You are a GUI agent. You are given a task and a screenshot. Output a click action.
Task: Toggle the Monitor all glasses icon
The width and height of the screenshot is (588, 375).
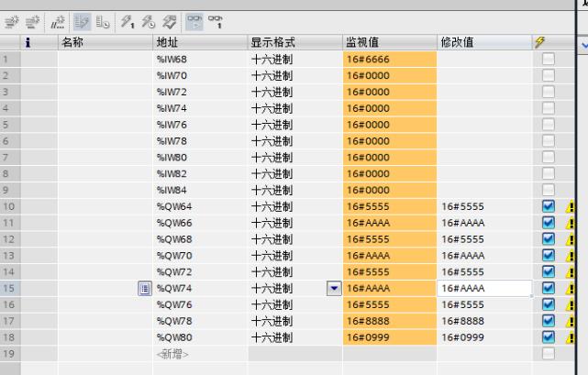coord(194,22)
